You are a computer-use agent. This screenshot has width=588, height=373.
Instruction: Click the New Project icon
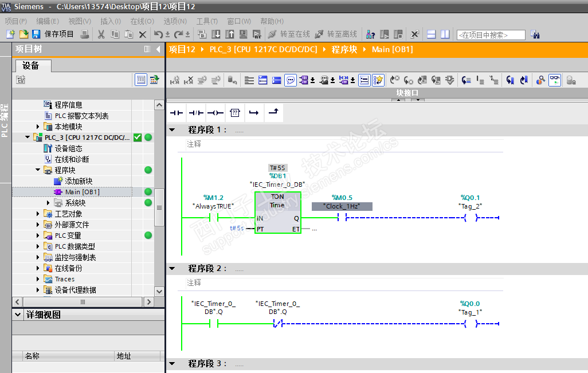(10, 34)
